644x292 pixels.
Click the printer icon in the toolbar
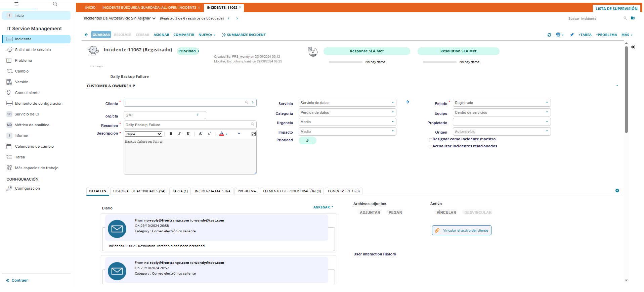[x=558, y=35]
